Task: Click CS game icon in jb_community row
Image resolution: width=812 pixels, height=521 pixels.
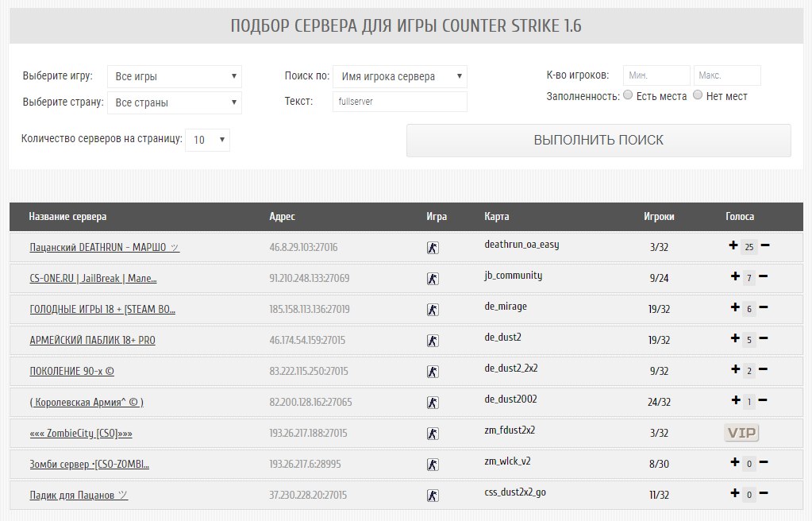Action: pyautogui.click(x=433, y=279)
